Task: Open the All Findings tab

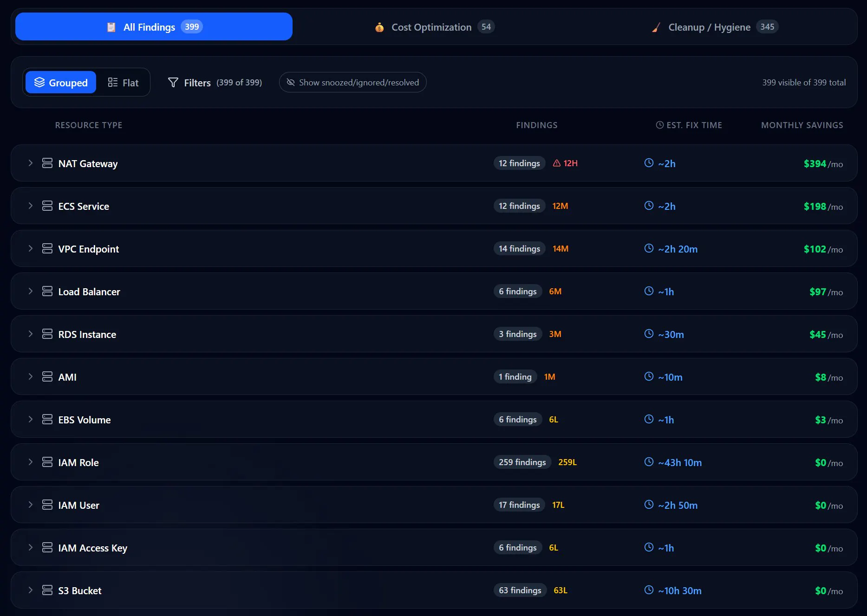Action: (x=154, y=26)
